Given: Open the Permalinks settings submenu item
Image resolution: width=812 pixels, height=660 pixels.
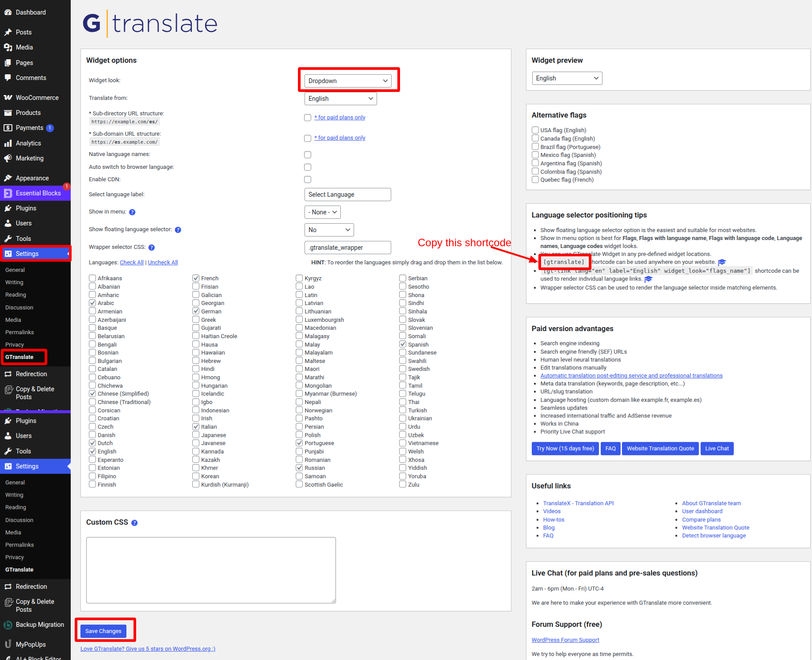Looking at the screenshot, I should click(19, 332).
